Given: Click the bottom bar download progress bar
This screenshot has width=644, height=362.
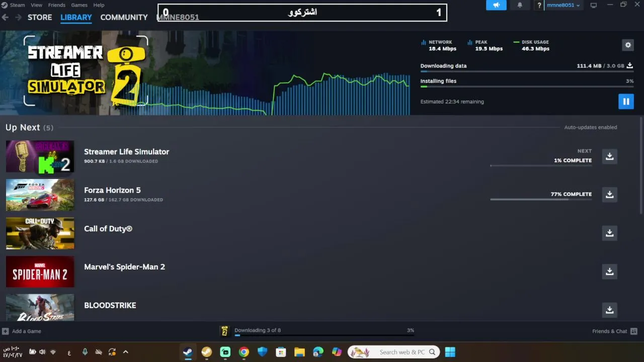Looking at the screenshot, I should pyautogui.click(x=324, y=335).
